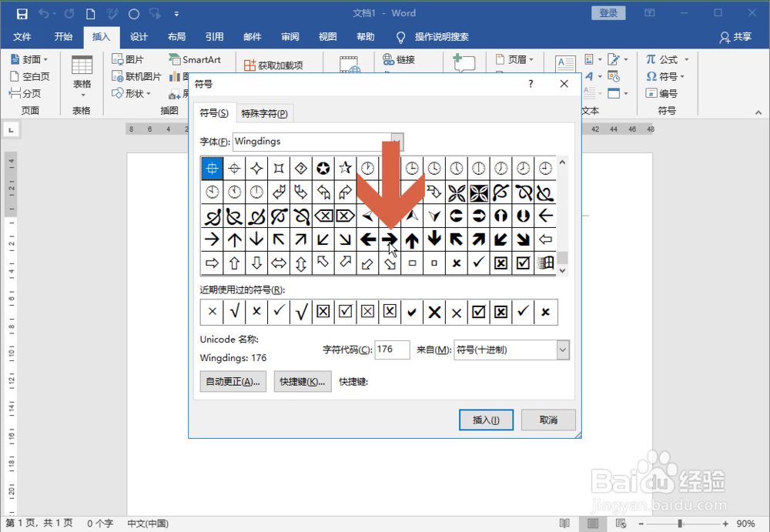Open AutoCorrect via 自动更正 button
The image size is (770, 532).
(x=233, y=381)
